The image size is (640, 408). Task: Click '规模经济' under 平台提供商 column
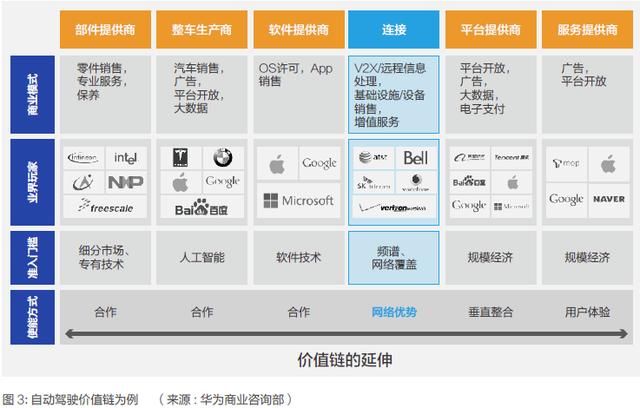(490, 257)
